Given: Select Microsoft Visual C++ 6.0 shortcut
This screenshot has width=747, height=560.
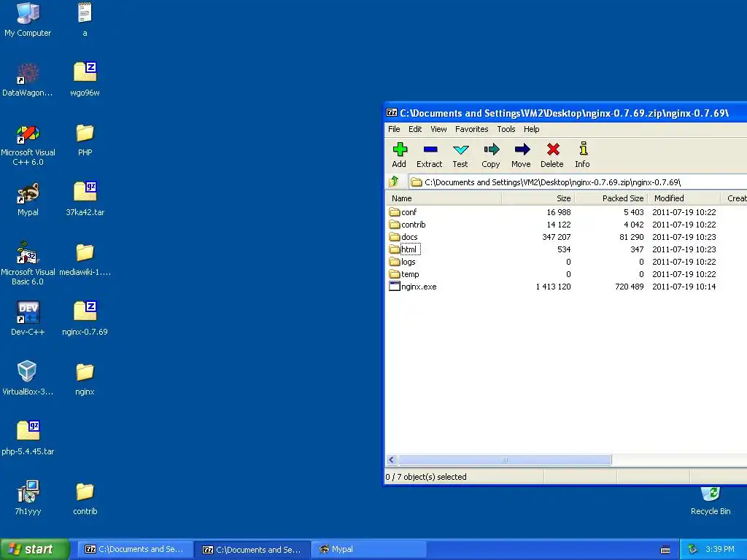Looking at the screenshot, I should click(28, 144).
